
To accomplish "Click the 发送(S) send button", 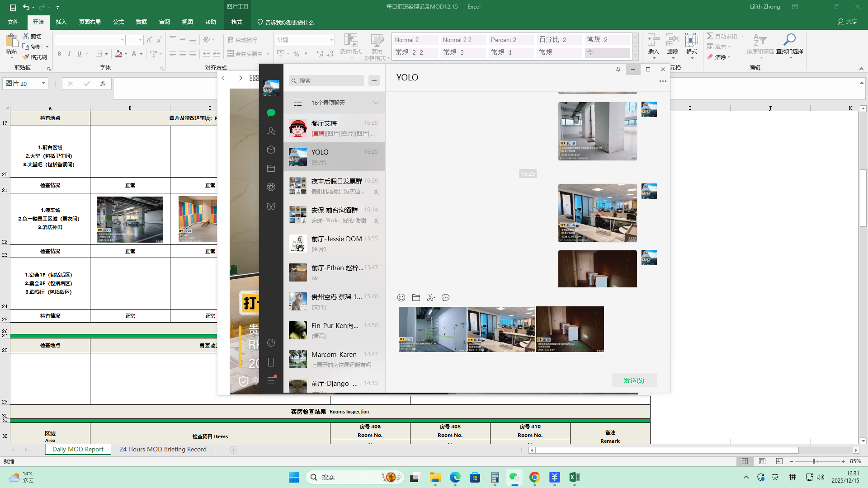I will pos(634,380).
